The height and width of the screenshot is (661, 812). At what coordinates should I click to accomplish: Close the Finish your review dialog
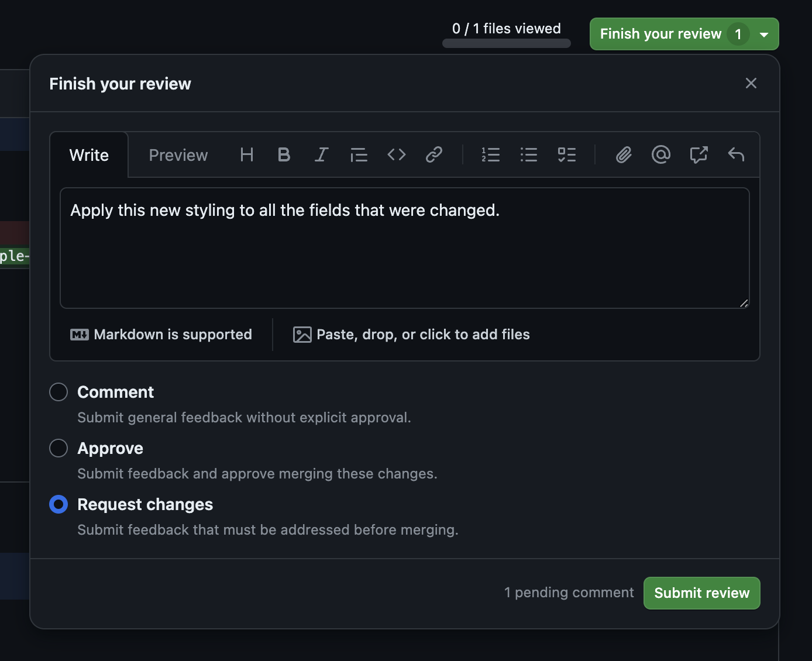click(751, 83)
